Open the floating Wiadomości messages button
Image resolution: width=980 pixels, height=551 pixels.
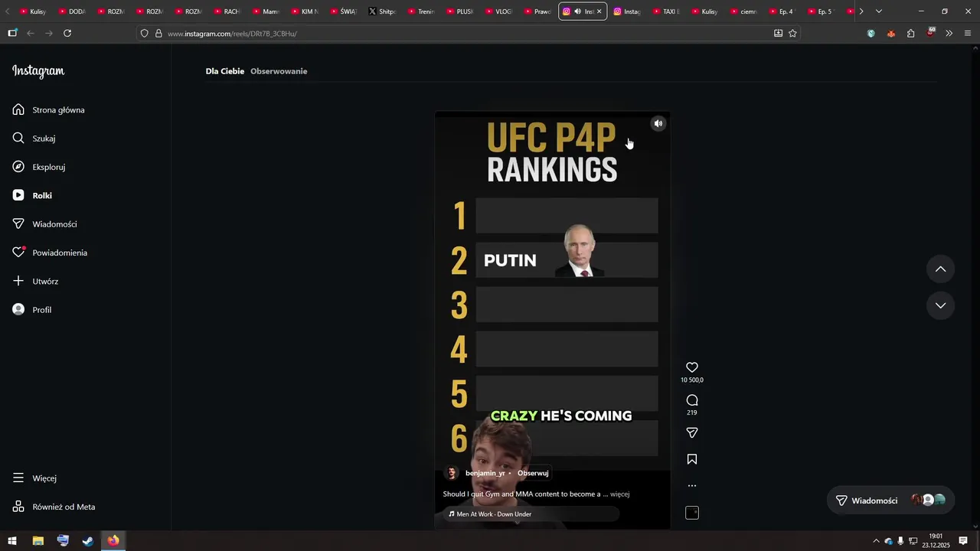point(889,500)
